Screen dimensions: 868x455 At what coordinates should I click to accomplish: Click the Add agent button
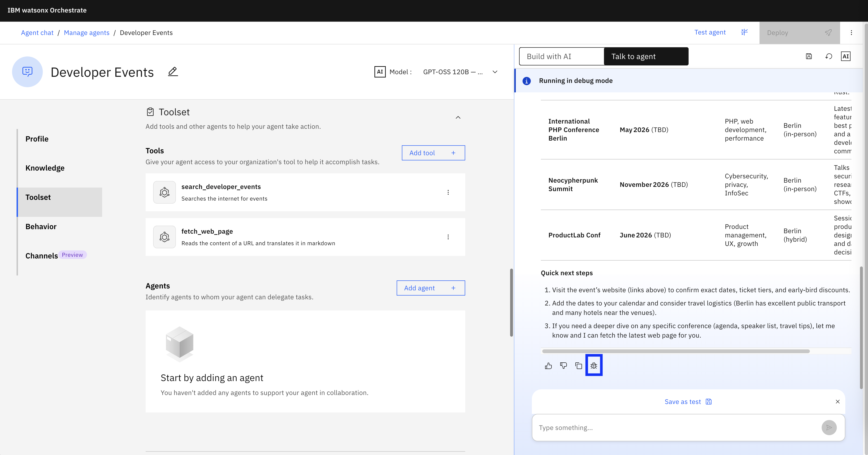(x=431, y=288)
